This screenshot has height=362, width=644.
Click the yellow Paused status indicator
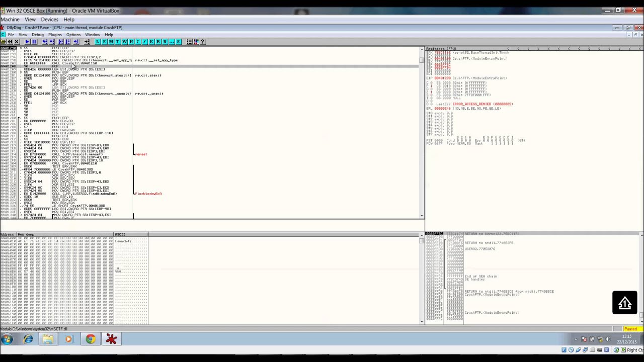tap(631, 329)
